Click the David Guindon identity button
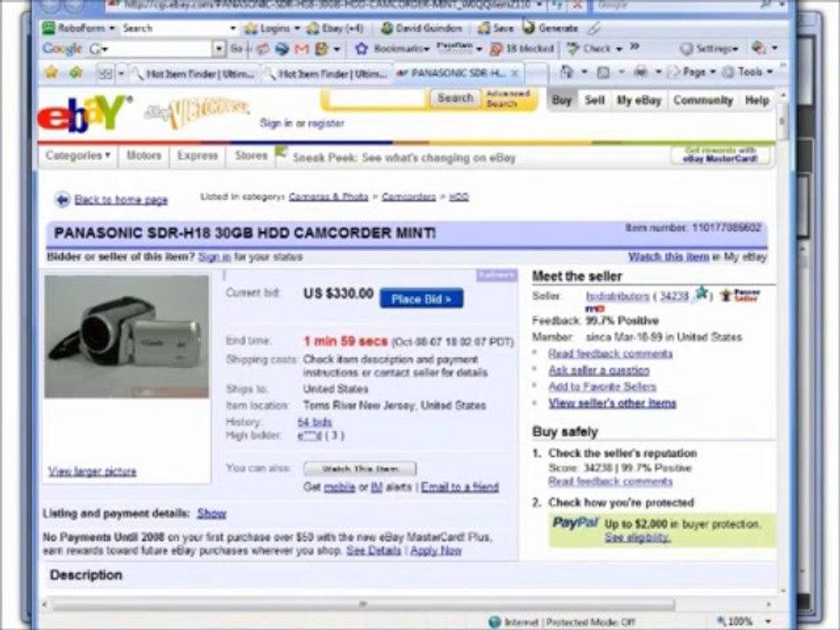This screenshot has height=630, width=840. pos(422,28)
